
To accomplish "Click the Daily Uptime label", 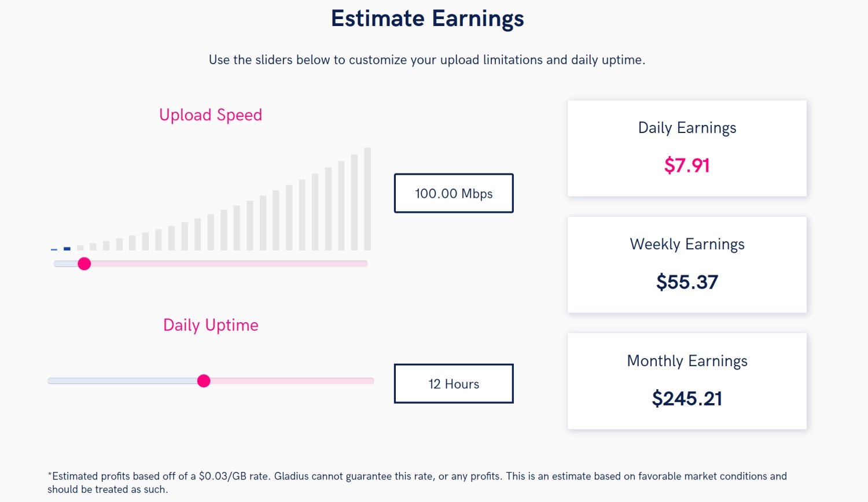I will coord(211,325).
